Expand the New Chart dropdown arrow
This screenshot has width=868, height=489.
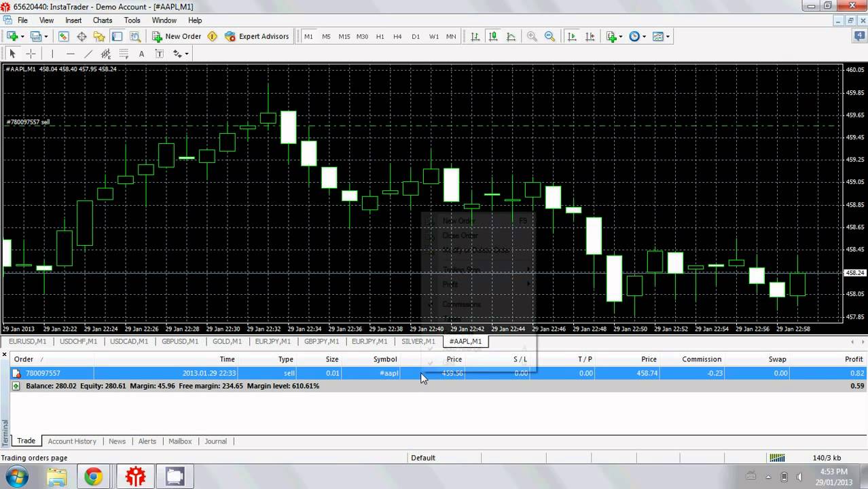click(22, 37)
